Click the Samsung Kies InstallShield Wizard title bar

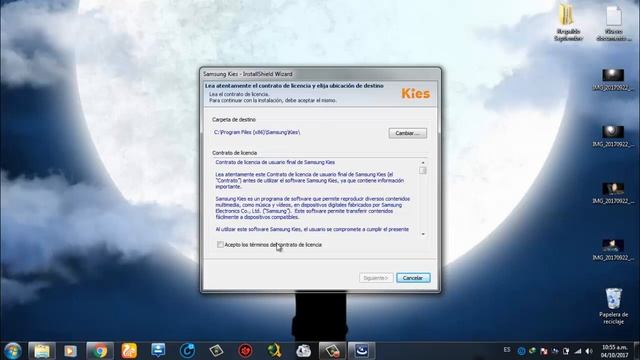(x=320, y=74)
